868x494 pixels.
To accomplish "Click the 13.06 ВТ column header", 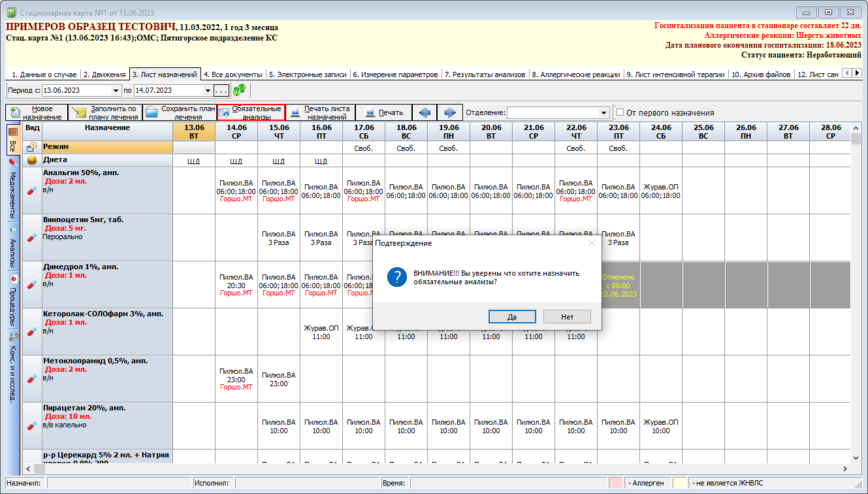I will [x=194, y=131].
